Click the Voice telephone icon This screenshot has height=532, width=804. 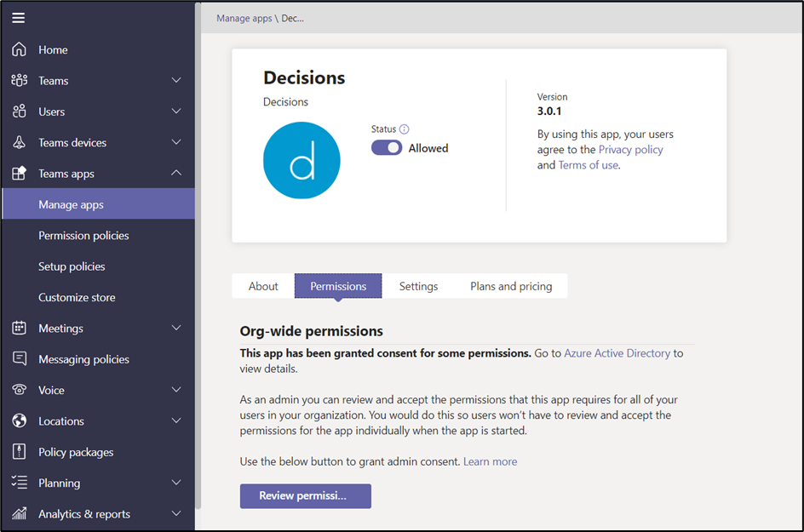pos(19,390)
